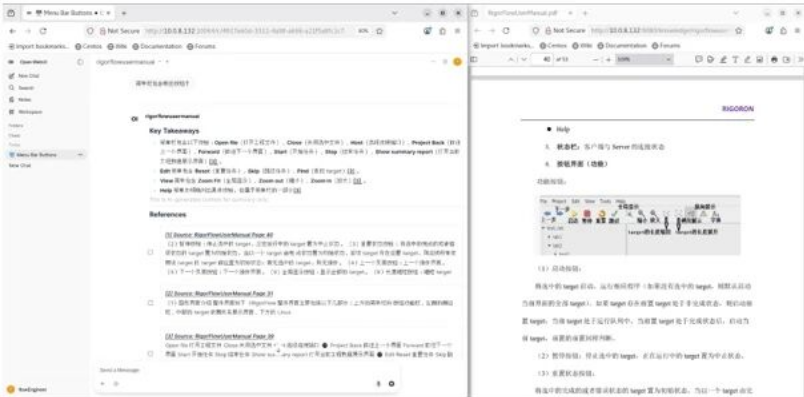Toggle PDF viewer sidebar in right window

click(x=474, y=59)
